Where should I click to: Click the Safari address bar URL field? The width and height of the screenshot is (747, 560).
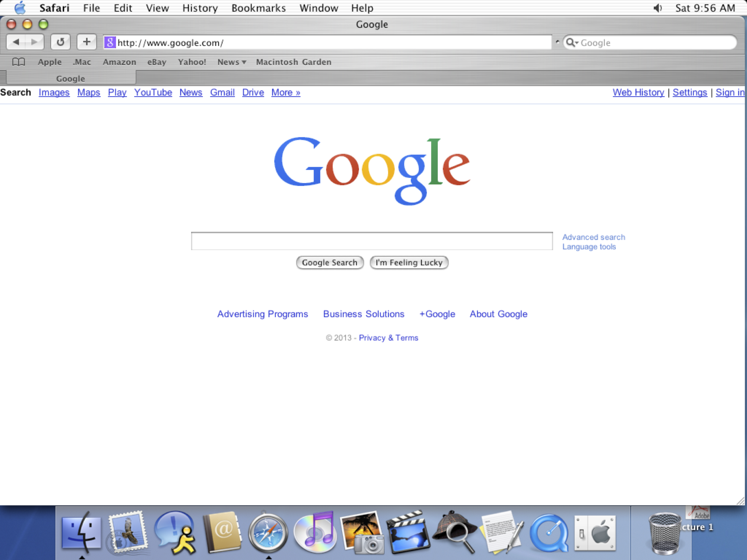click(x=327, y=42)
